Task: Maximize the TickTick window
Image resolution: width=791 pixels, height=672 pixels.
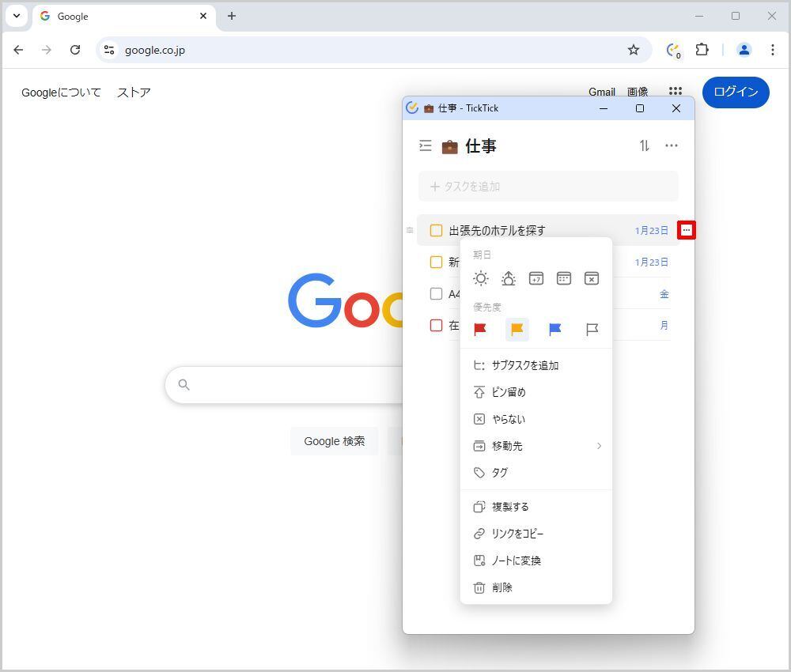Action: click(x=640, y=108)
